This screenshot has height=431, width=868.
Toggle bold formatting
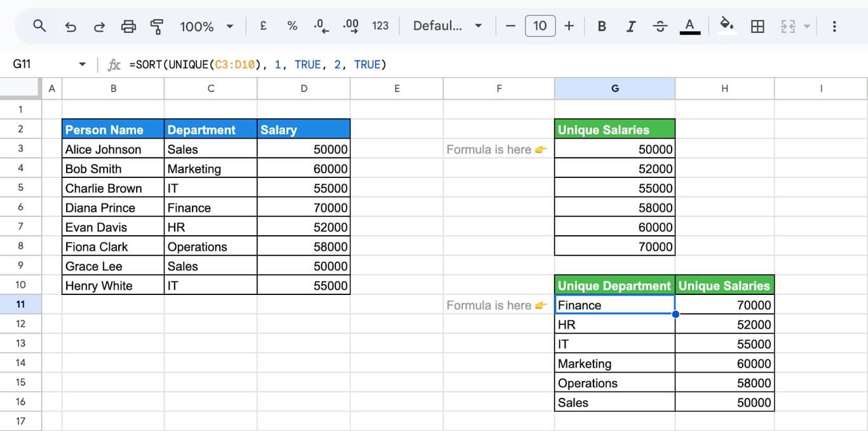pyautogui.click(x=602, y=26)
